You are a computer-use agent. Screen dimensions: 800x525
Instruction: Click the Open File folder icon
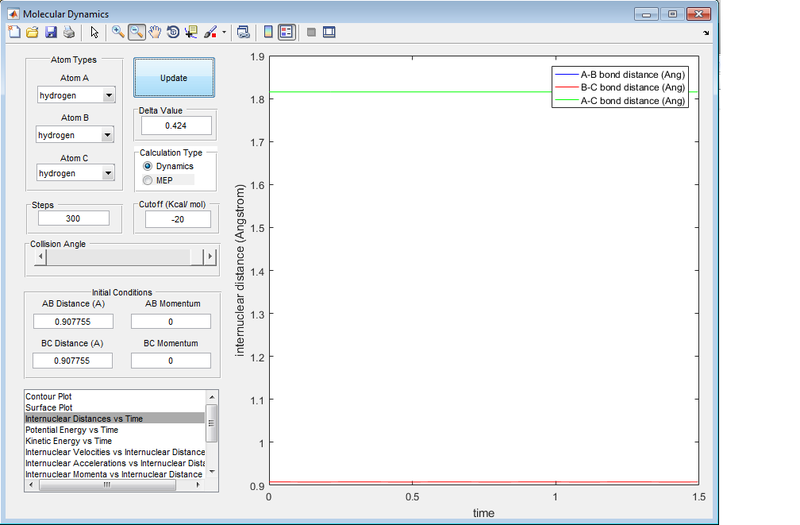(32, 32)
